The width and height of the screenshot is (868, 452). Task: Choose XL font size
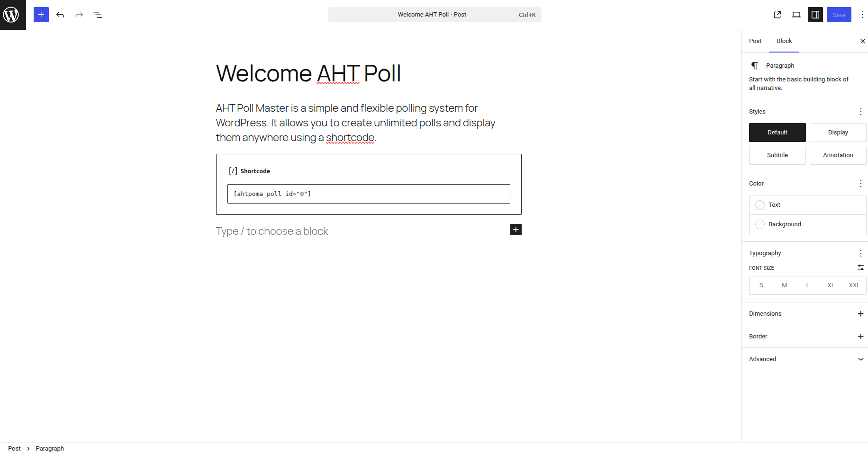coord(831,285)
